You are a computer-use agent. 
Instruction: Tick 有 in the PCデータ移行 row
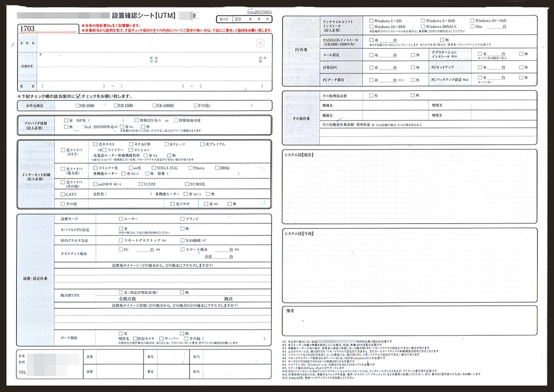click(x=371, y=80)
